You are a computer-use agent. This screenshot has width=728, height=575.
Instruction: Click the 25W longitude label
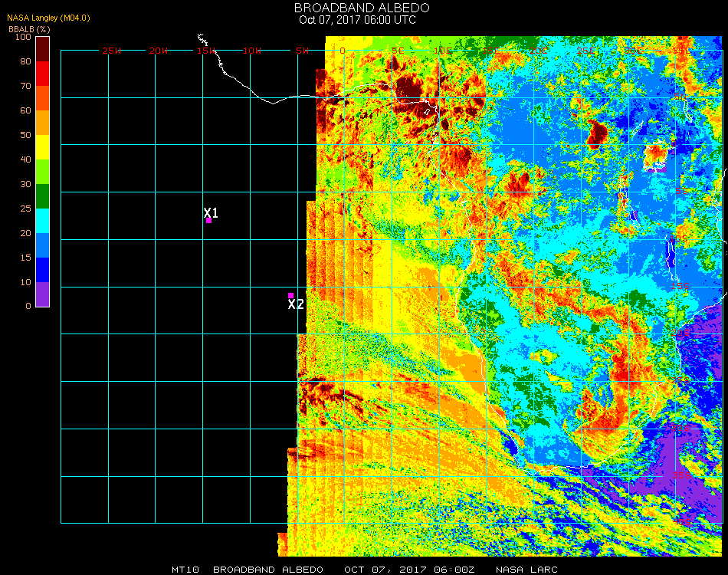[112, 51]
